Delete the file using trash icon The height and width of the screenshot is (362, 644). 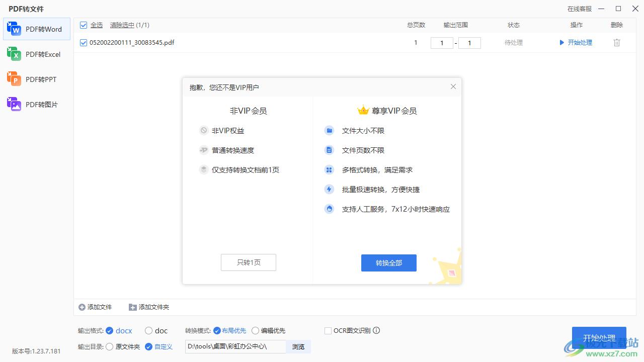click(x=616, y=43)
